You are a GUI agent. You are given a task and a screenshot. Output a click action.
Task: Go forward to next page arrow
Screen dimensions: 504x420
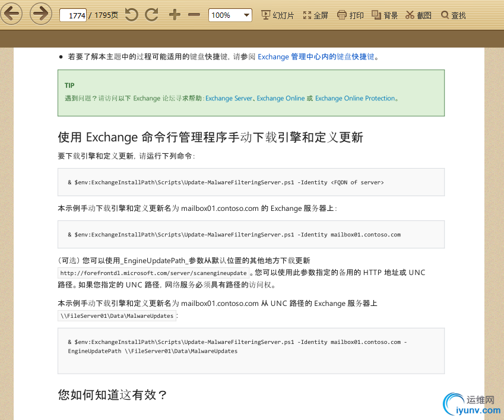click(x=41, y=14)
